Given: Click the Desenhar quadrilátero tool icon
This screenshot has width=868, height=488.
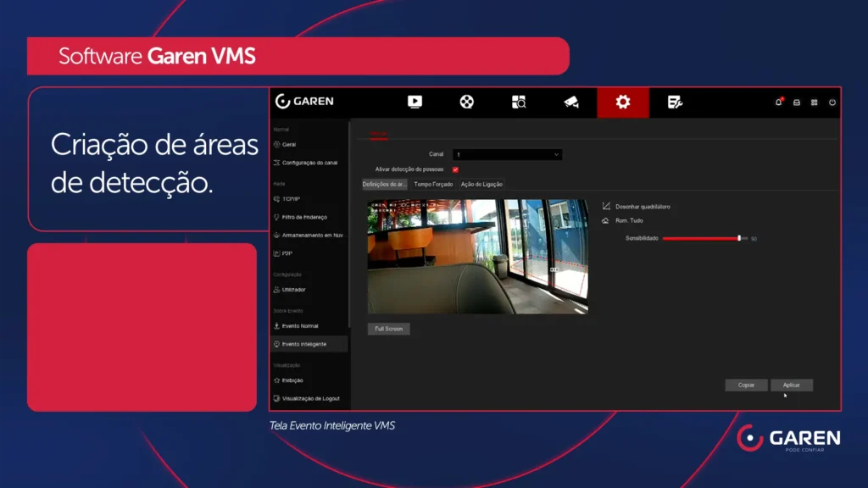Looking at the screenshot, I should tap(606, 207).
